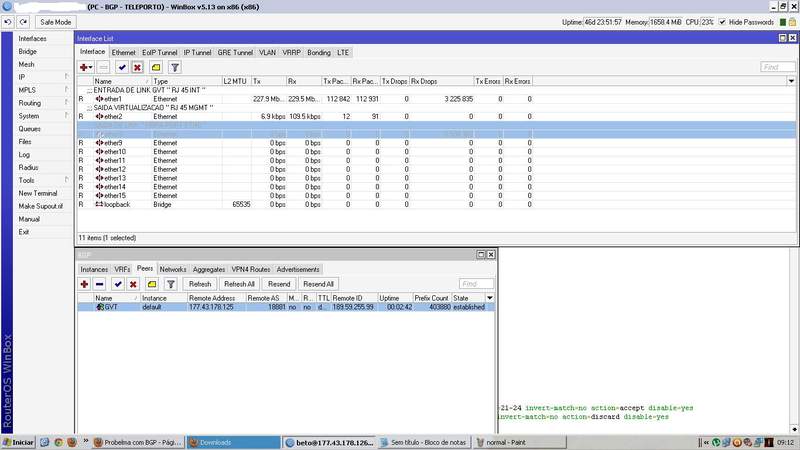The width and height of the screenshot is (800, 450).
Task: Switch to VLAN tab
Action: (x=267, y=53)
